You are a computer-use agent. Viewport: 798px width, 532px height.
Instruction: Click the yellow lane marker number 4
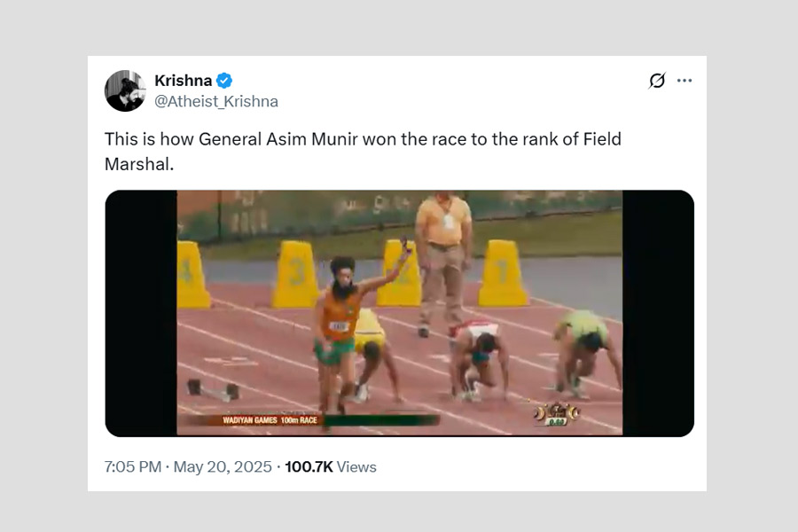[x=191, y=275]
